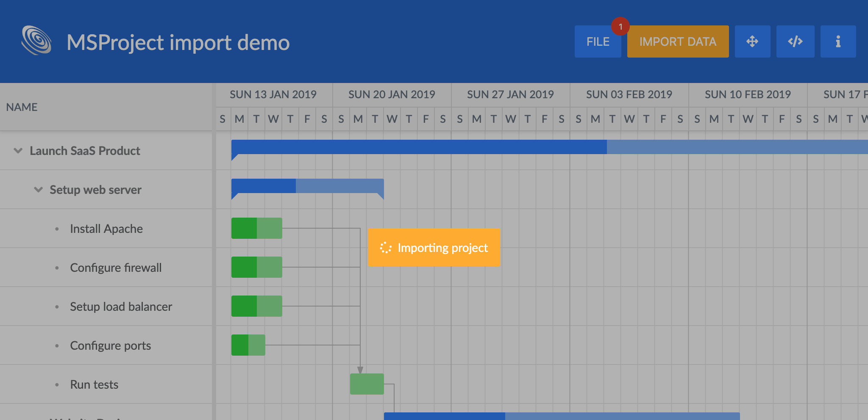Click the bottom blue summary bar under Run tests
This screenshot has height=420, width=868.
click(562, 416)
